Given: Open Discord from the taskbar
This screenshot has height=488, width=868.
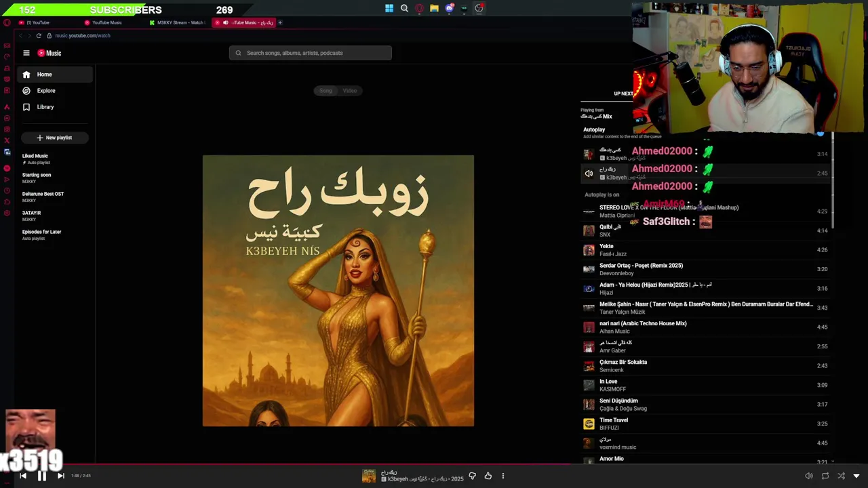Looking at the screenshot, I should 449,8.
